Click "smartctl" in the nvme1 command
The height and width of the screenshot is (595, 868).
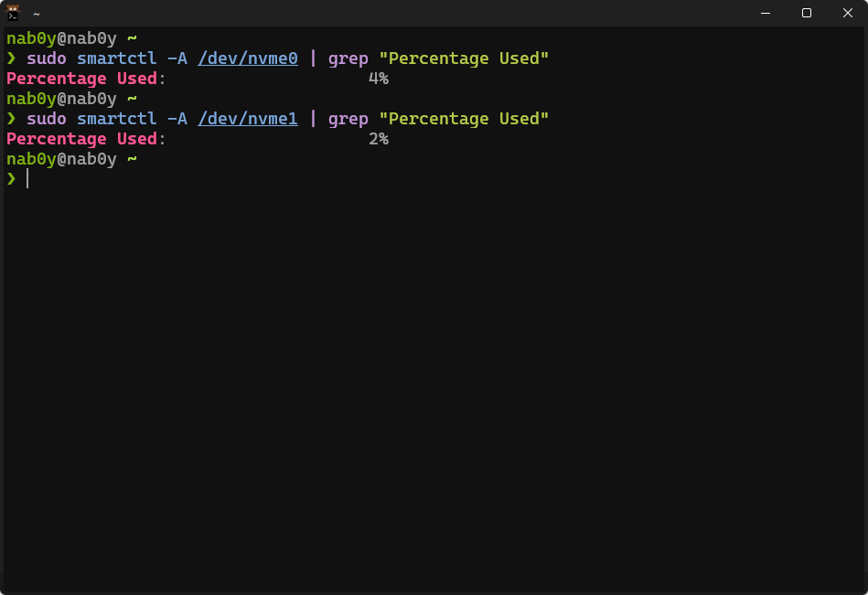pyautogui.click(x=117, y=119)
